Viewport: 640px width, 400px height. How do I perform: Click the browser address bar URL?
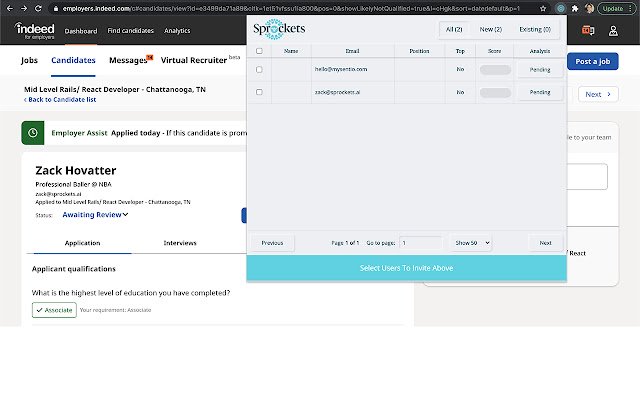pos(291,8)
